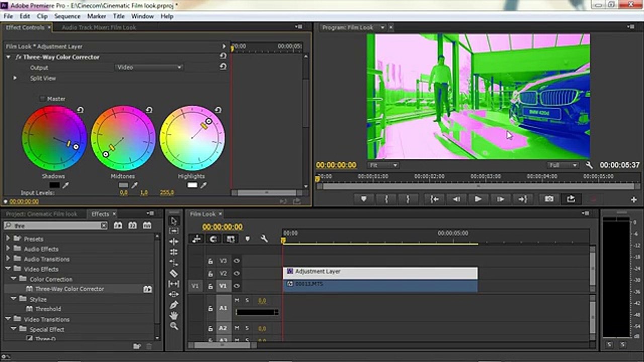Go to In point

click(x=435, y=199)
